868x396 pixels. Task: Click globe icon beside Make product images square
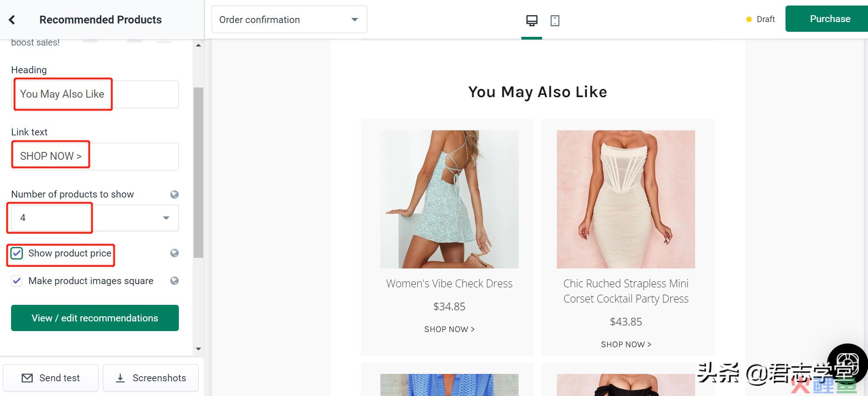click(x=174, y=281)
